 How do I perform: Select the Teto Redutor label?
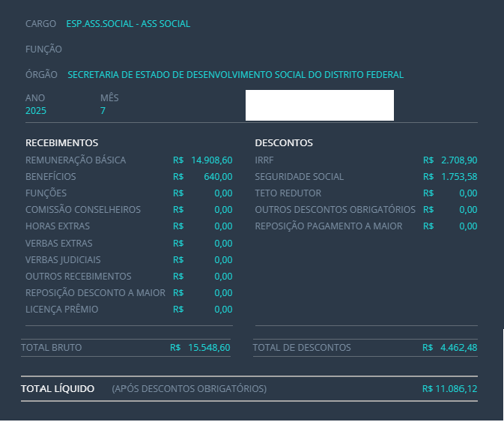288,193
